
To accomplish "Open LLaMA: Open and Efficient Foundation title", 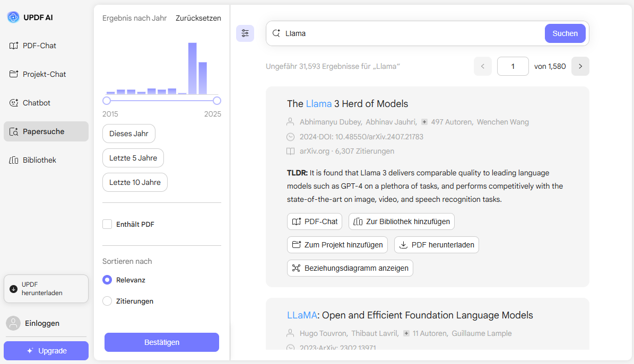I will point(410,315).
